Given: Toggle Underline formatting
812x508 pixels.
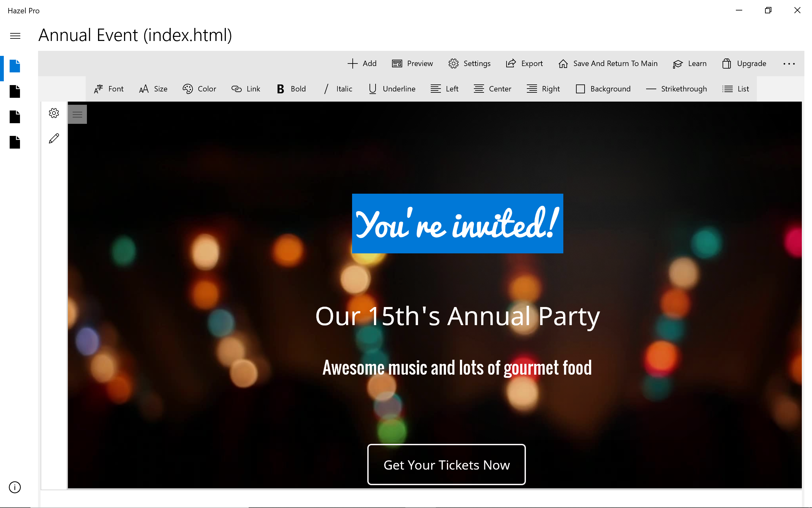Looking at the screenshot, I should (392, 89).
